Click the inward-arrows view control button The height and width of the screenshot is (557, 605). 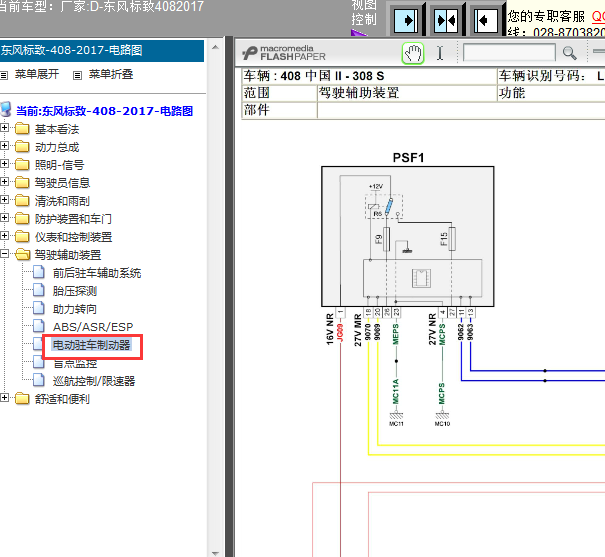tap(446, 20)
